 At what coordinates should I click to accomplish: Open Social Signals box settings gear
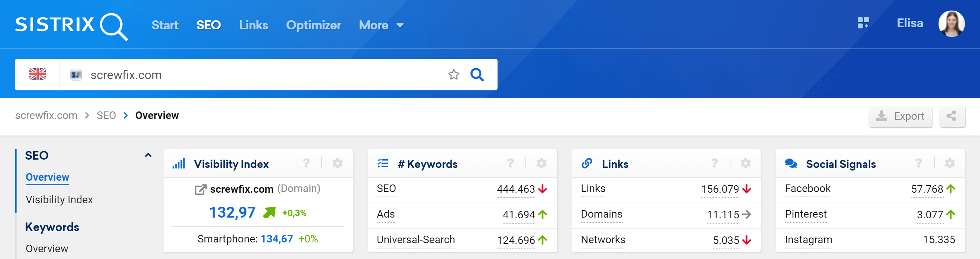[949, 163]
